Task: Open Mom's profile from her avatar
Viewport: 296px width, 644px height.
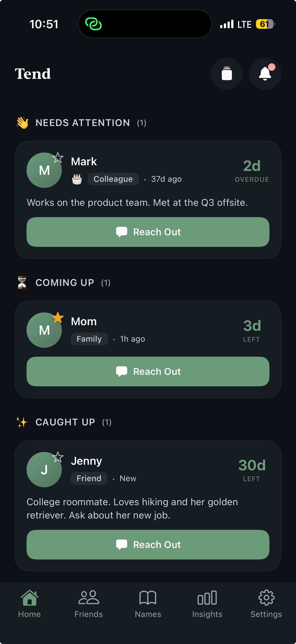Action: (x=44, y=330)
